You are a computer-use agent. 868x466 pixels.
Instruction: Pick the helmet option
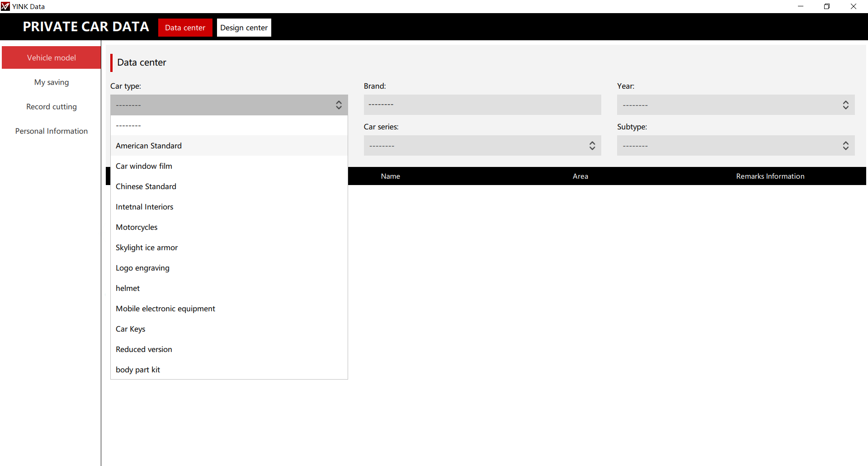click(x=128, y=288)
